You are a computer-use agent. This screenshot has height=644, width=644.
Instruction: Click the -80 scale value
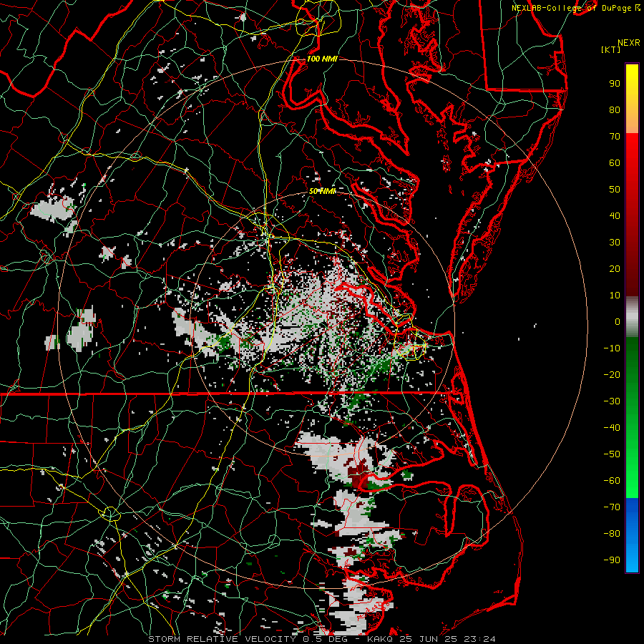[x=612, y=534]
